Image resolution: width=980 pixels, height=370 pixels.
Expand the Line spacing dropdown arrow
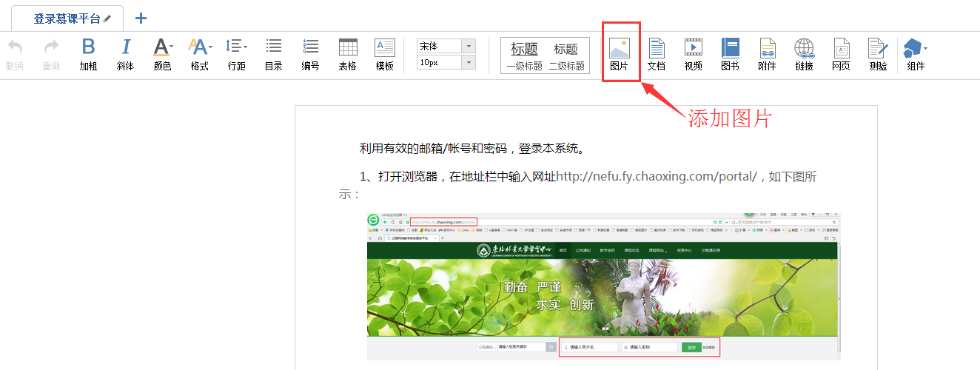click(x=245, y=47)
